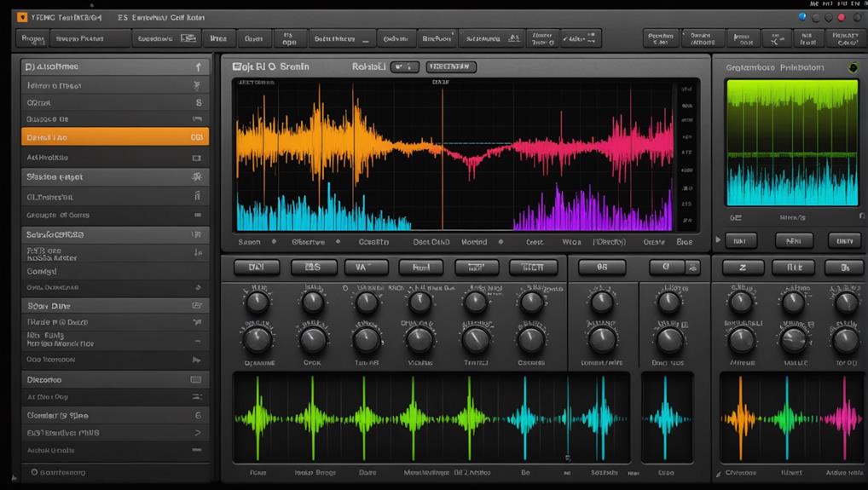Toggle the dot next to Sason label
868x490 pixels.
coord(274,242)
